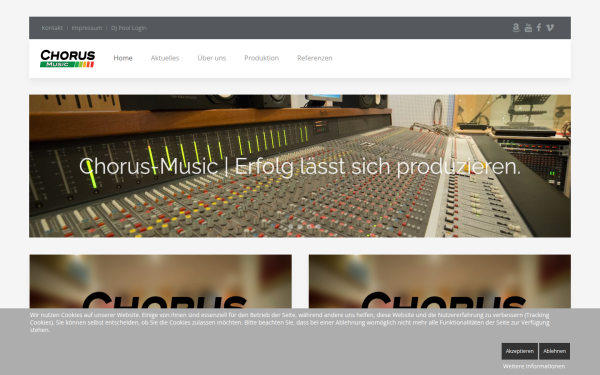Select the fourth slideshow dot
600x375 pixels.
(x=318, y=227)
